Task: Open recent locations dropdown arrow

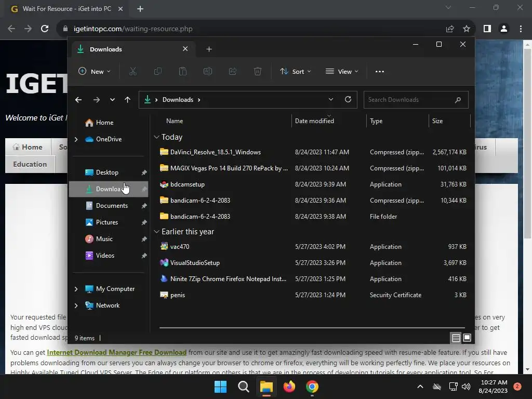Action: [112, 100]
